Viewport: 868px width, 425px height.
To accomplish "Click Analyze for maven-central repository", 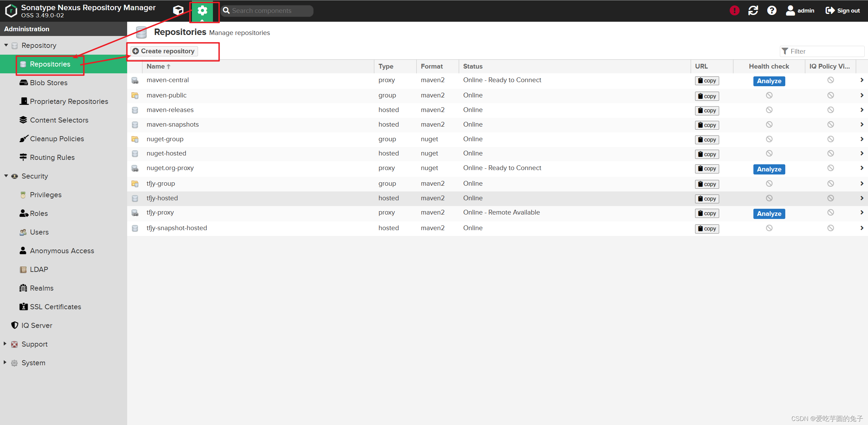I will coord(769,81).
